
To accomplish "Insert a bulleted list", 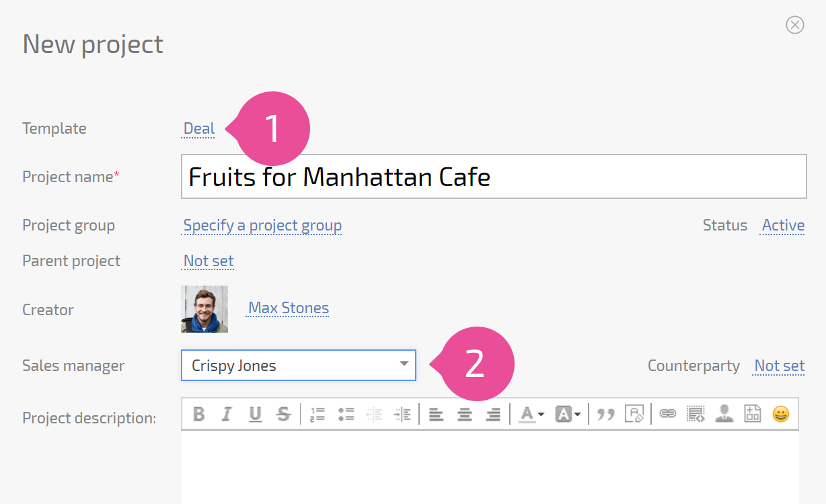I will click(x=346, y=414).
